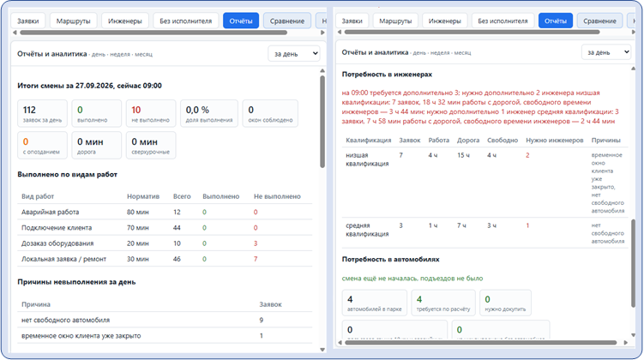Open Заявки tab in right panel
644x360 pixels.
(x=352, y=21)
